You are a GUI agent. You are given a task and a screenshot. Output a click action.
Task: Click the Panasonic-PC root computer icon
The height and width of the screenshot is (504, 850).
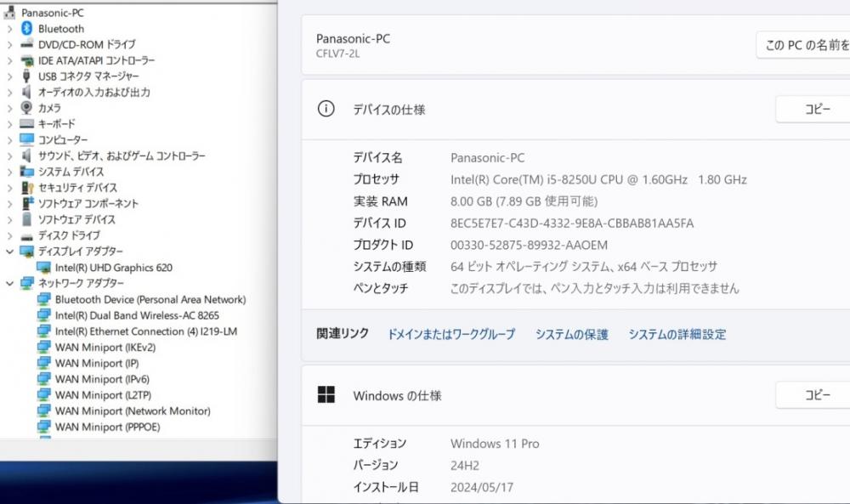(x=9, y=12)
